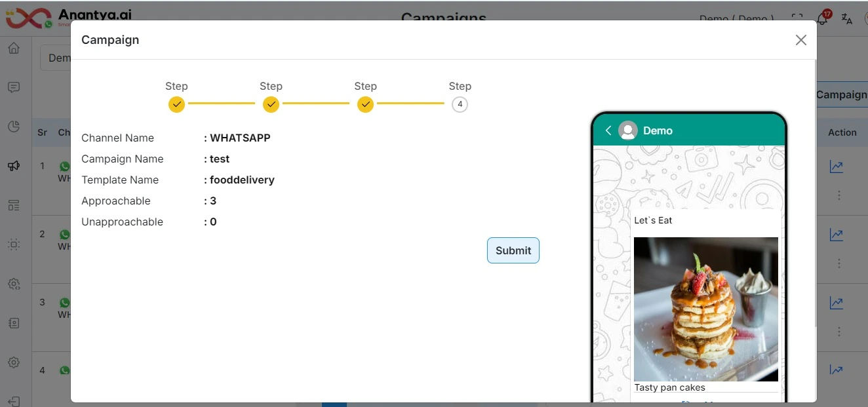Open analytics chart icon for row 1
Image resolution: width=868 pixels, height=407 pixels.
point(837,166)
